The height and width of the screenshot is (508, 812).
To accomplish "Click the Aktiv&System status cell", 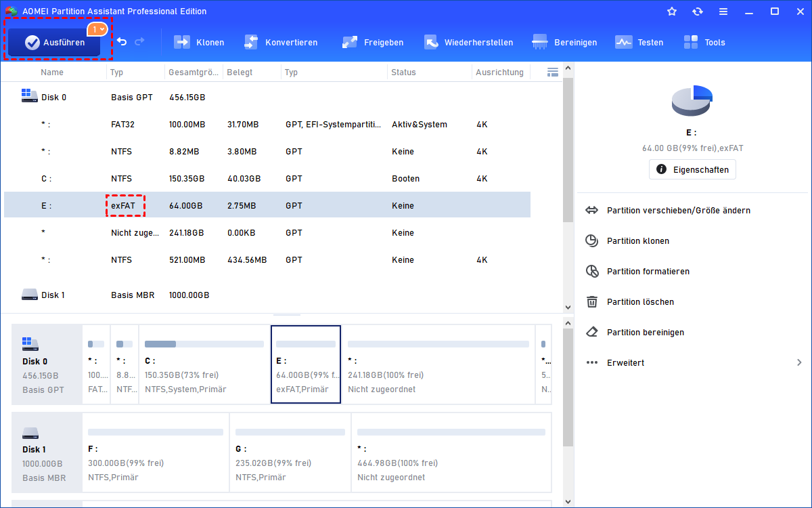I will pyautogui.click(x=420, y=125).
